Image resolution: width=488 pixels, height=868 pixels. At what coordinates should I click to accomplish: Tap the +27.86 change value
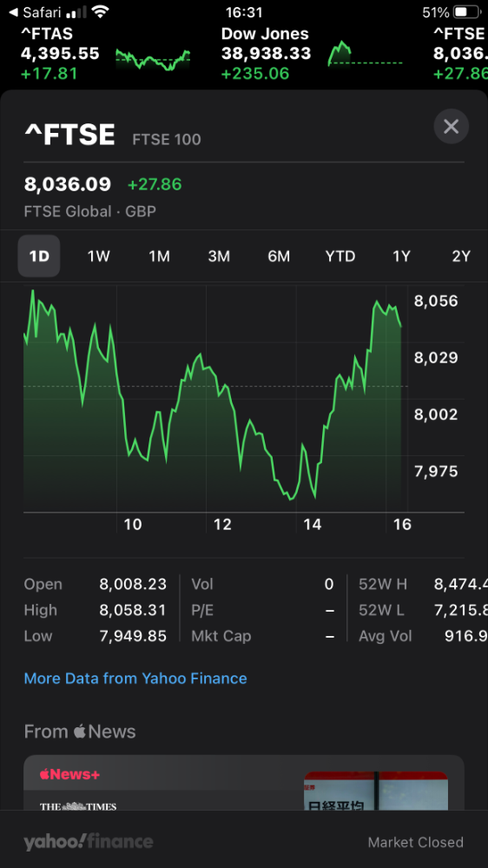[x=155, y=184]
